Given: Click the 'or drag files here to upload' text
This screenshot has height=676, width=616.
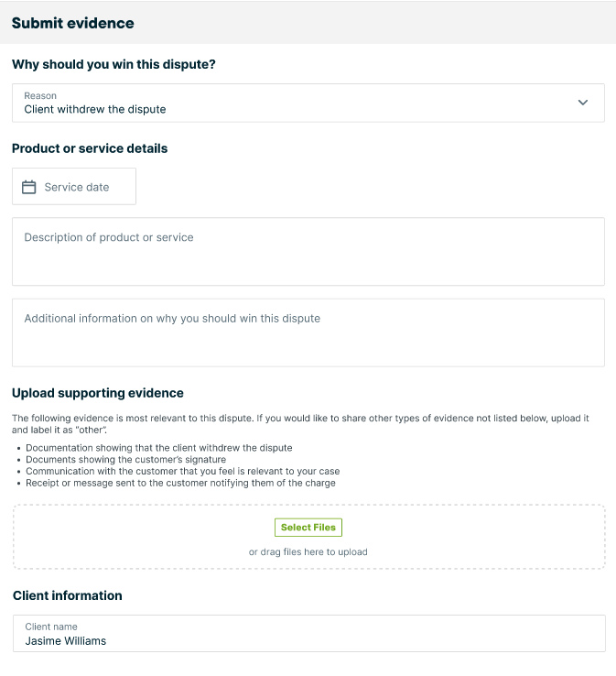Looking at the screenshot, I should coord(308,551).
